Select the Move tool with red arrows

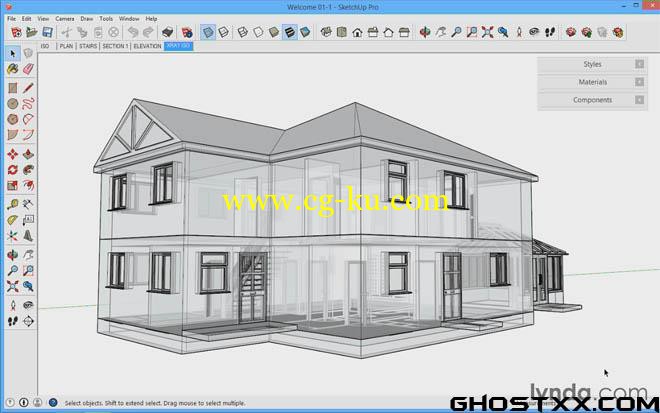coord(13,154)
